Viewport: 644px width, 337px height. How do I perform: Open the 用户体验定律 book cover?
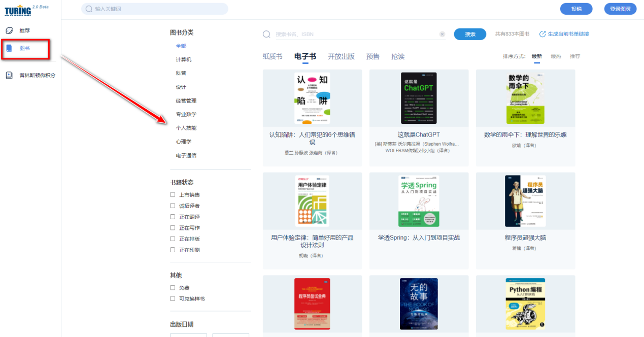pos(312,201)
